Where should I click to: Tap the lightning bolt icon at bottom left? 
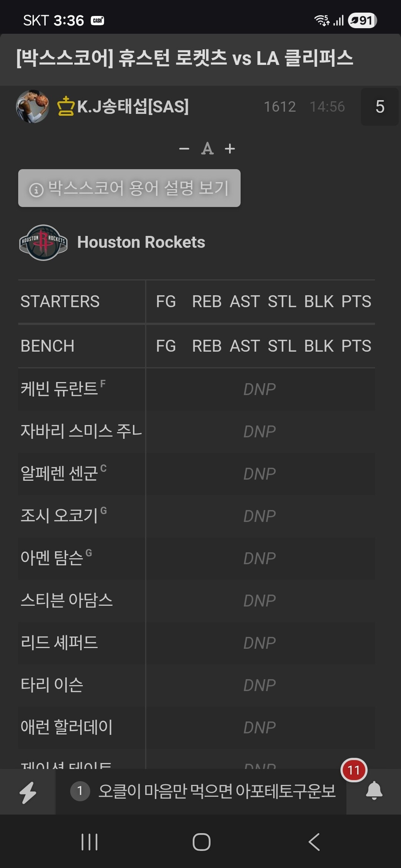pyautogui.click(x=28, y=792)
